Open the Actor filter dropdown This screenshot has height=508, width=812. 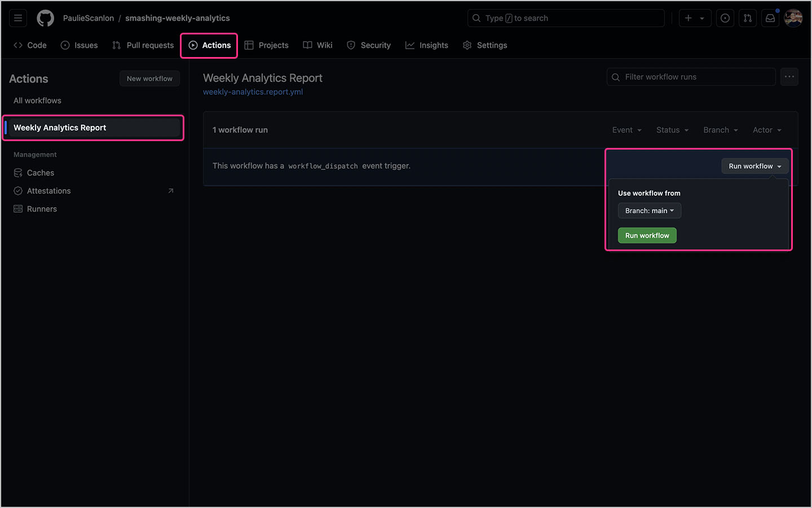(767, 130)
